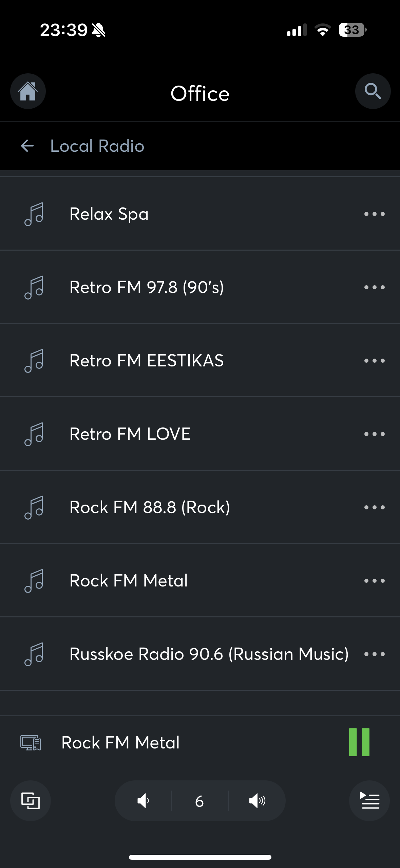Image resolution: width=400 pixels, height=868 pixels.
Task: Open more options for Relax Spa
Action: click(374, 214)
